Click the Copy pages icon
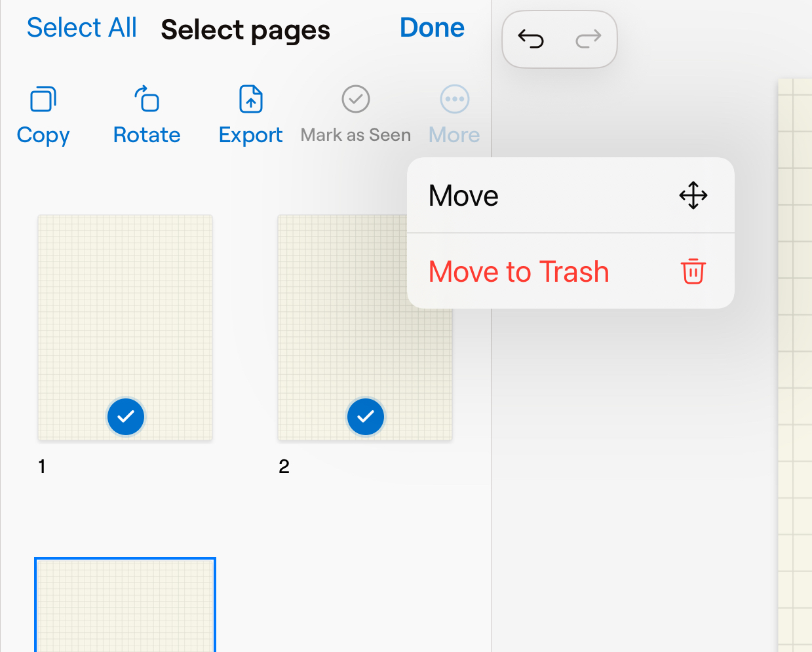The image size is (812, 652). (x=43, y=100)
